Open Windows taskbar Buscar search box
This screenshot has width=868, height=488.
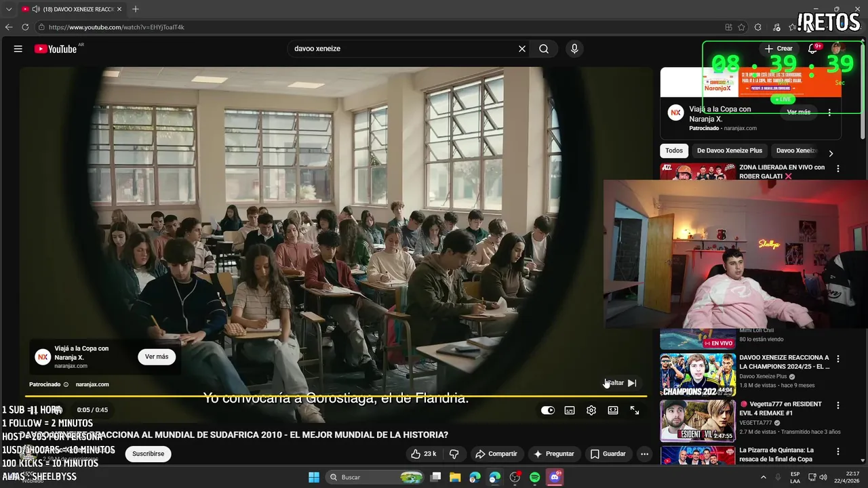pos(375,477)
